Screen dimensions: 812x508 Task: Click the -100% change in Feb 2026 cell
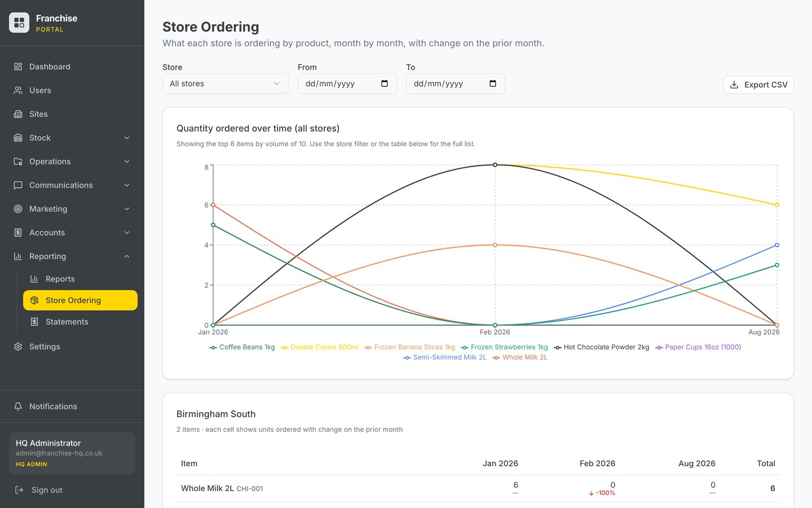(x=602, y=493)
